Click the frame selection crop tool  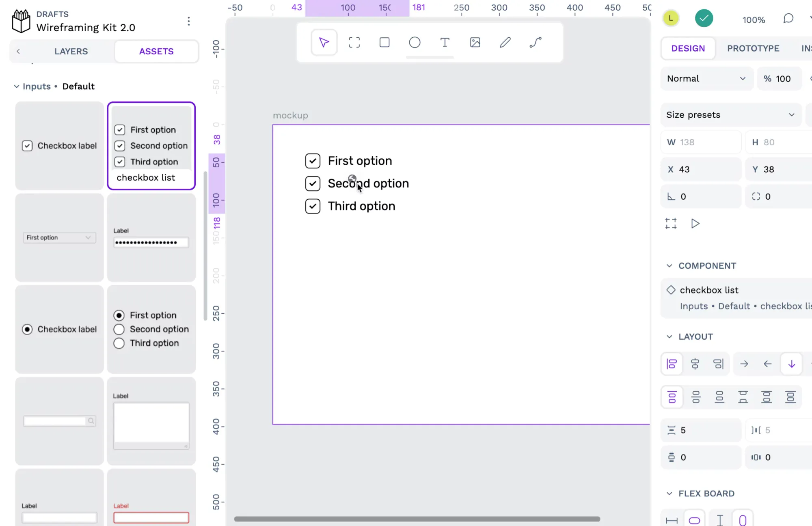pyautogui.click(x=354, y=43)
